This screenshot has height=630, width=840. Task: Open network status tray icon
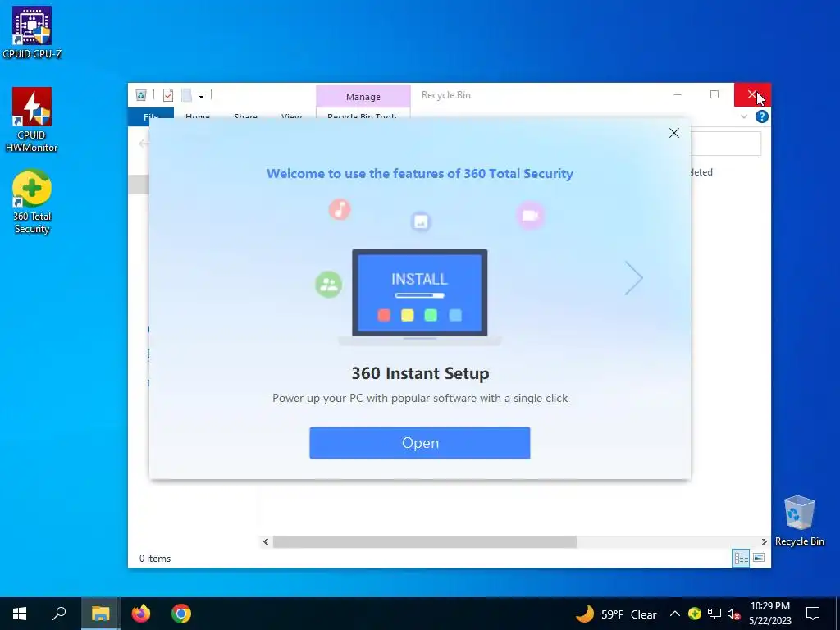click(714, 614)
